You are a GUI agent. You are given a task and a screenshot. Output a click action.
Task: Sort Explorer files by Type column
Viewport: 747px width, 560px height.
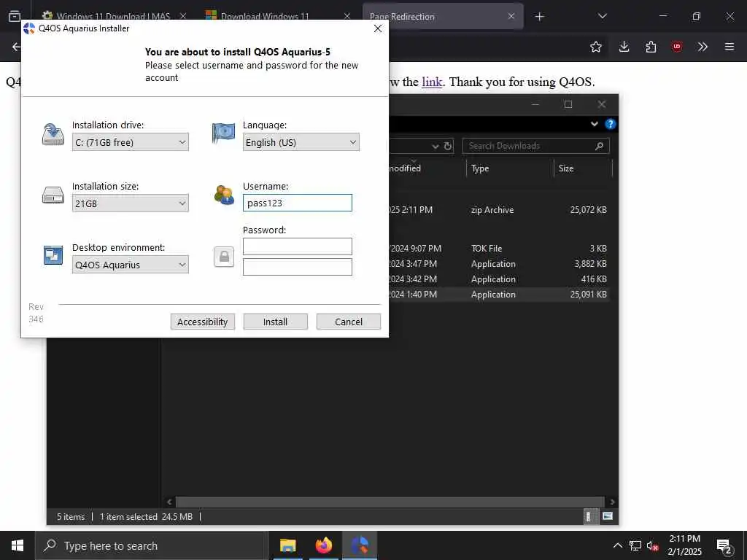pos(510,168)
